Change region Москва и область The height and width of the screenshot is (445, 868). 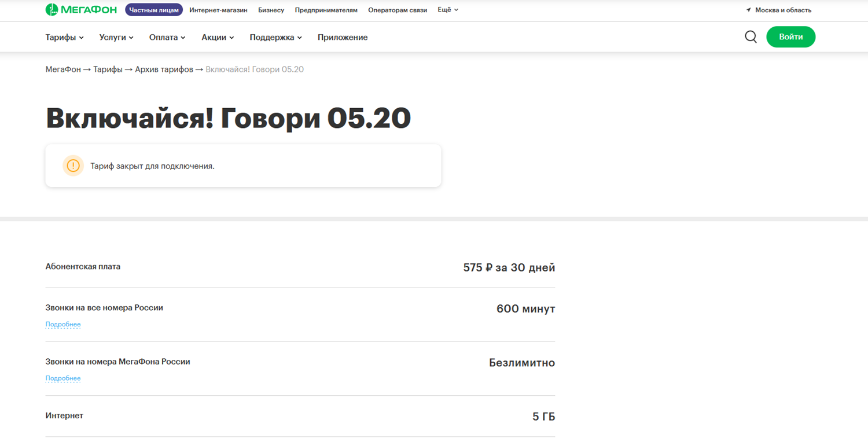pos(783,10)
